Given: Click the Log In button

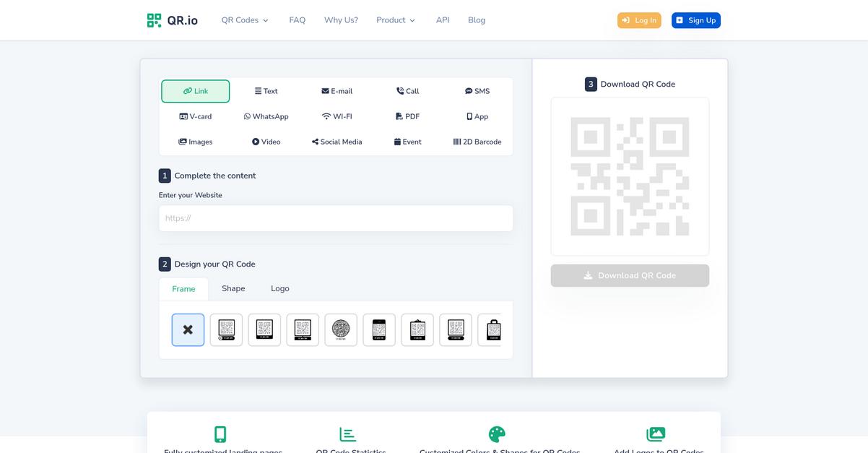Looking at the screenshot, I should (639, 20).
